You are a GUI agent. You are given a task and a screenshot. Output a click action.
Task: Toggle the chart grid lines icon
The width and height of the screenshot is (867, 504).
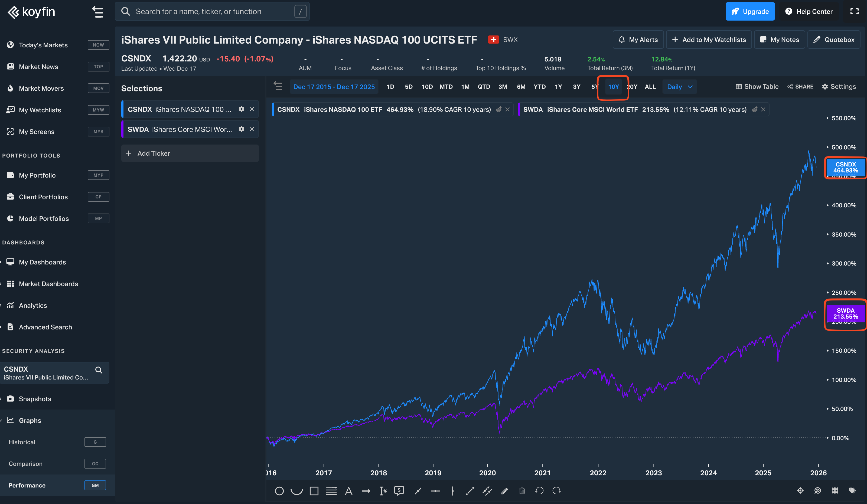(835, 490)
